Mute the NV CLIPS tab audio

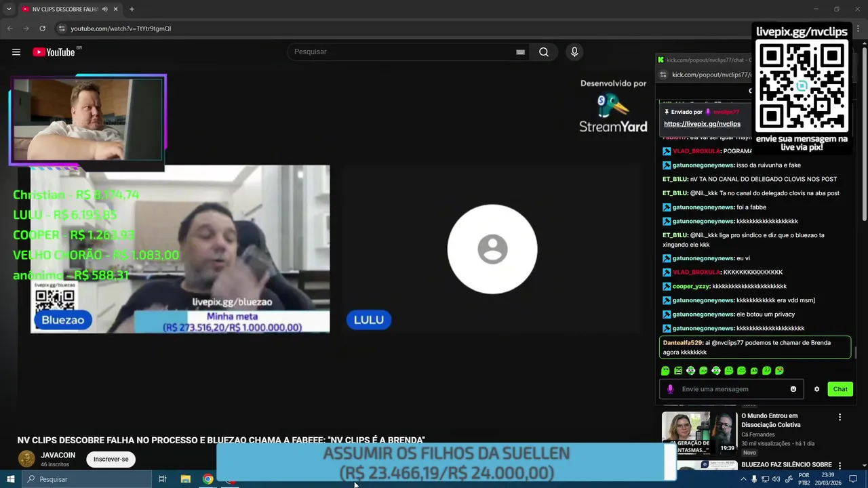pyautogui.click(x=104, y=9)
